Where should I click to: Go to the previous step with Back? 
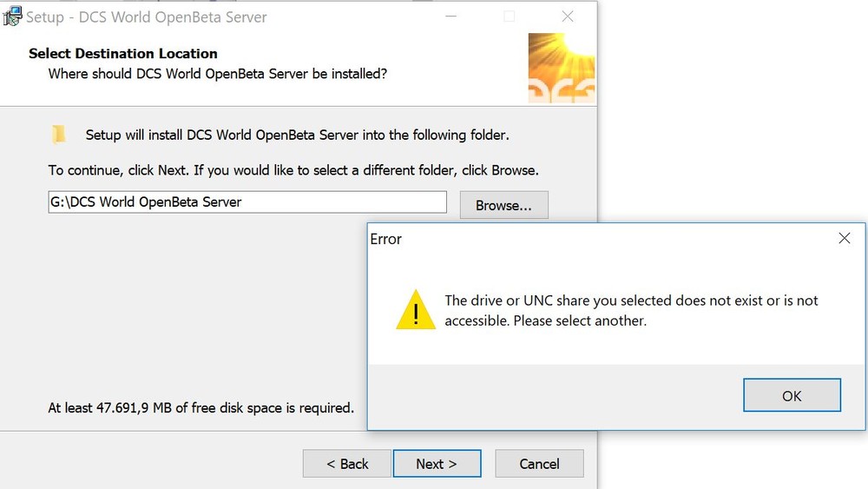click(x=347, y=464)
